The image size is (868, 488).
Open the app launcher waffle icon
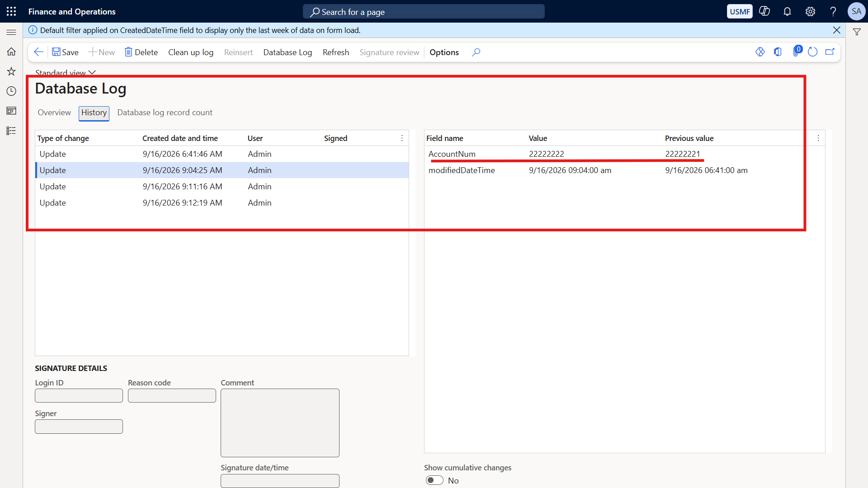click(x=11, y=11)
